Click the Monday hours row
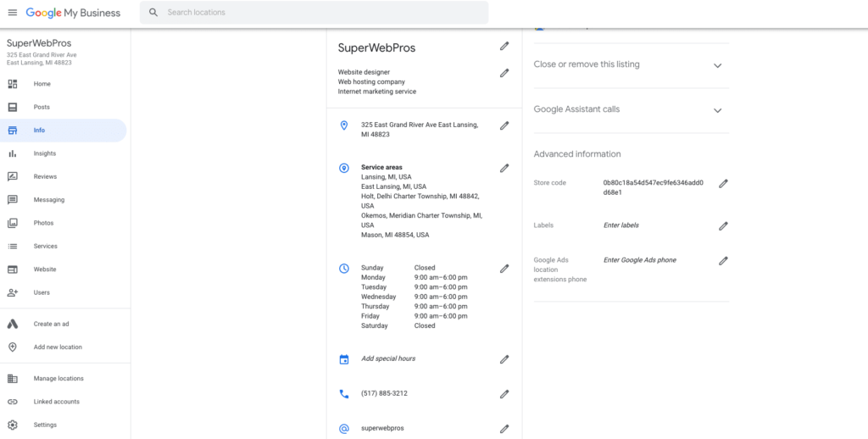The height and width of the screenshot is (439, 868). [x=414, y=277]
